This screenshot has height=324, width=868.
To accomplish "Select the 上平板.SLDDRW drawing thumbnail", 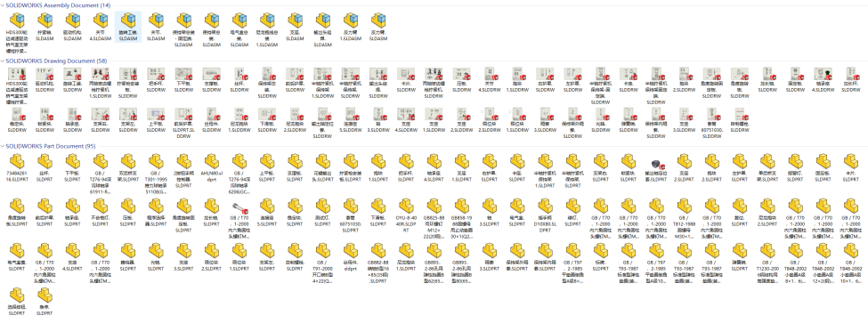I will click(x=156, y=115).
